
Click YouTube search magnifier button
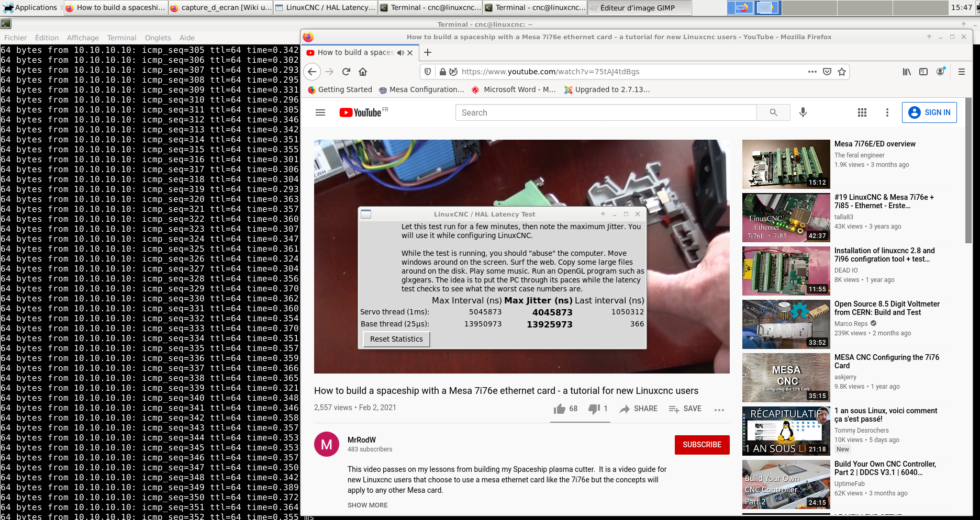773,112
